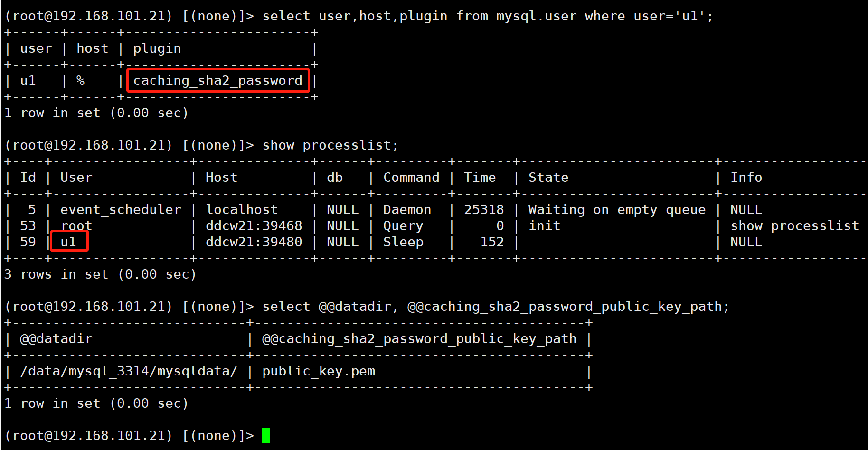The image size is (868, 450).
Task: Click the 'show processlist;' command text
Action: pos(330,145)
